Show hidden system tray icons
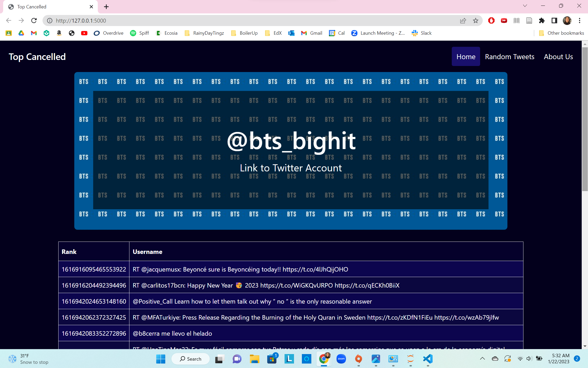 click(x=482, y=359)
